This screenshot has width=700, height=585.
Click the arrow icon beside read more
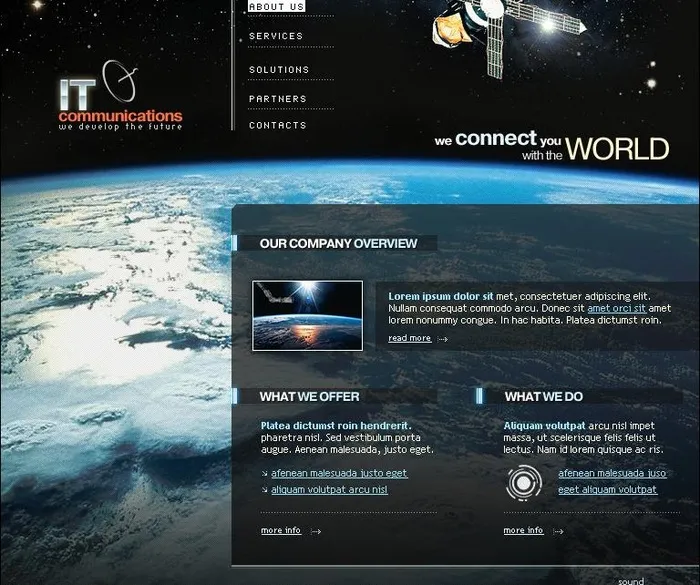[x=443, y=339]
